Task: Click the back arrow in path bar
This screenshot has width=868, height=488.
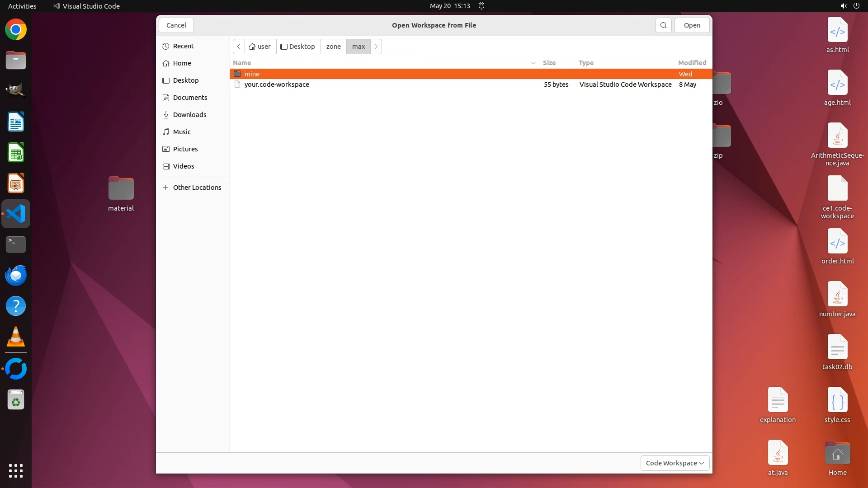Action: click(239, 47)
